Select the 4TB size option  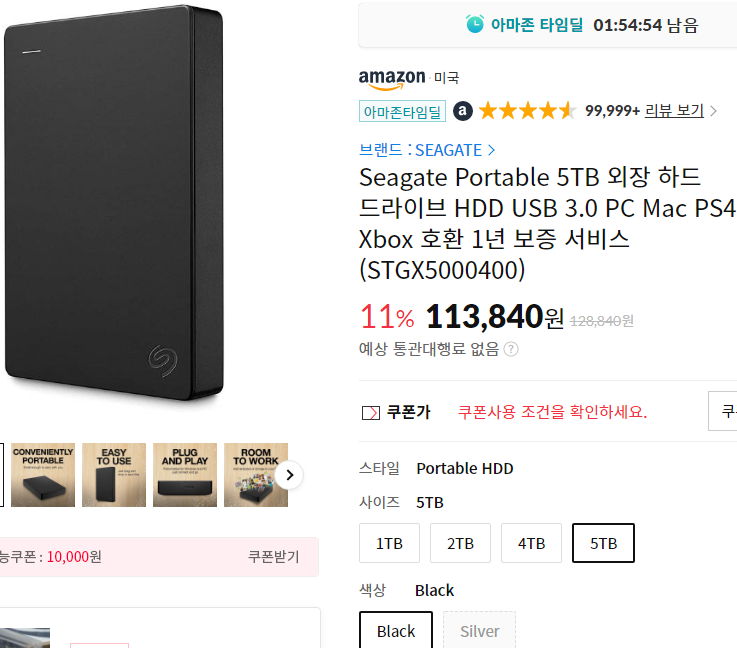[x=531, y=543]
